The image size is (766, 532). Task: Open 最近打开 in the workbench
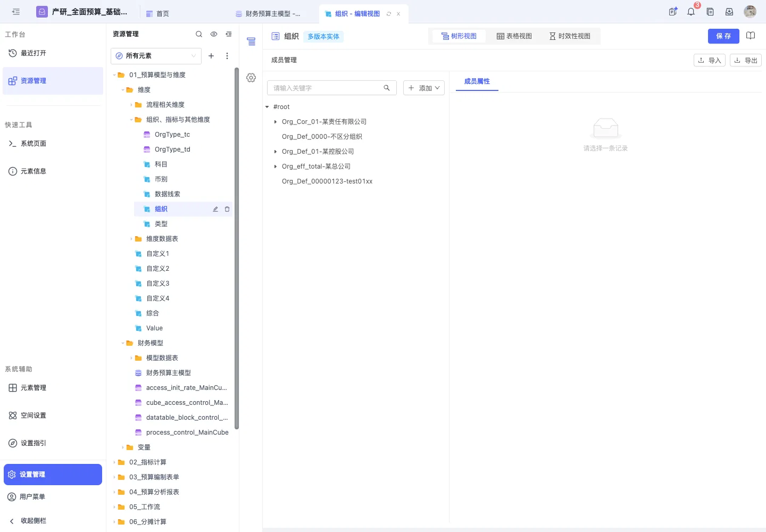click(53, 53)
